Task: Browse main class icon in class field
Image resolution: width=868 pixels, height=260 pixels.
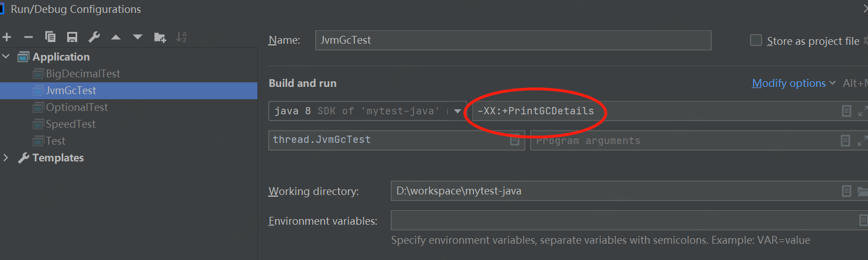Action: point(514,141)
